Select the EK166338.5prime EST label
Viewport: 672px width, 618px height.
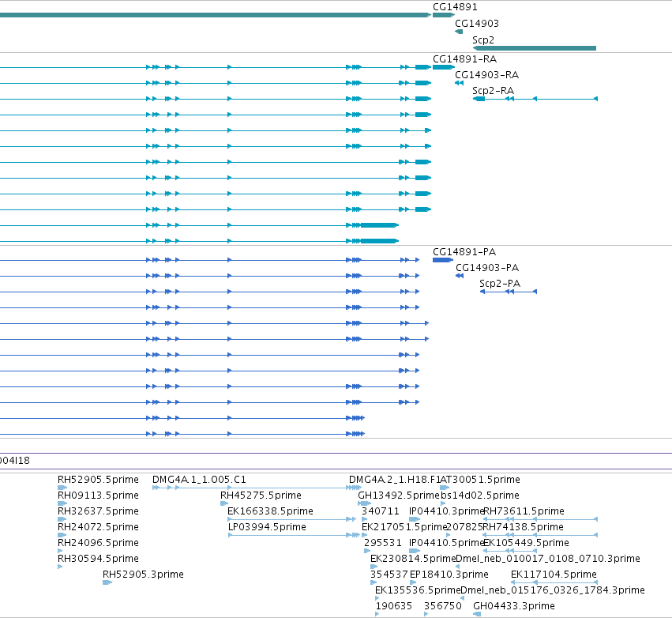[270, 511]
